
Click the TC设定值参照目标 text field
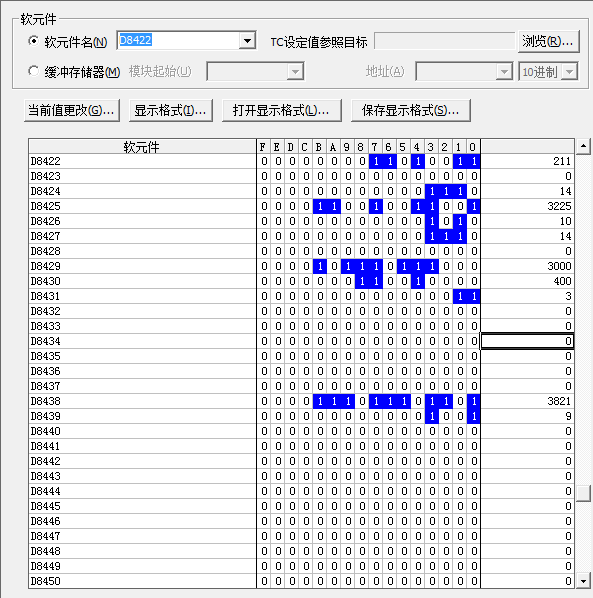(445, 41)
